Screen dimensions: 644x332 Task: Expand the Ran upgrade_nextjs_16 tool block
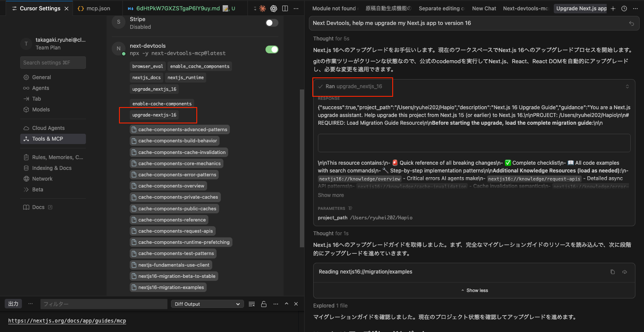point(474,86)
